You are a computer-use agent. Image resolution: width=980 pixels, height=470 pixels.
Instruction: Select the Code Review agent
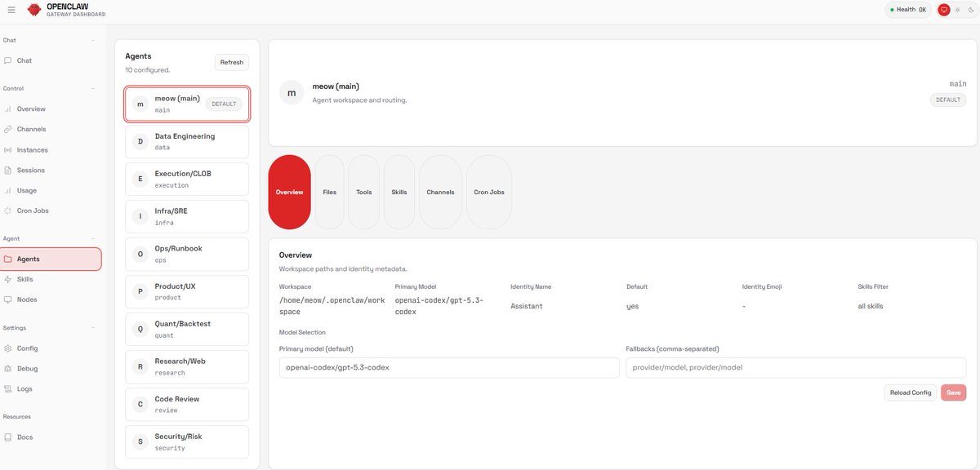coord(187,404)
